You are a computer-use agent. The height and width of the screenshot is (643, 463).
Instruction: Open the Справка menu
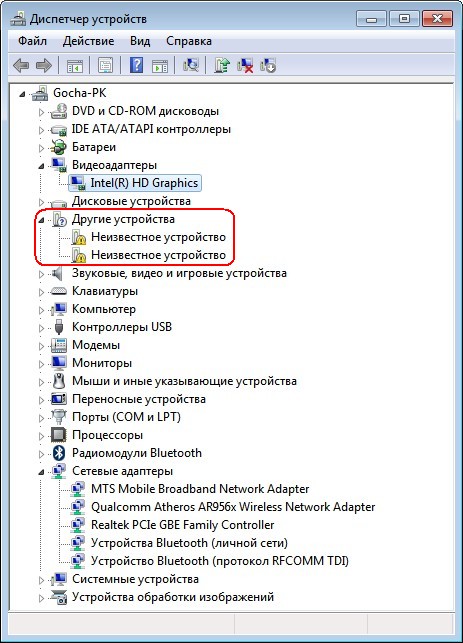point(189,41)
